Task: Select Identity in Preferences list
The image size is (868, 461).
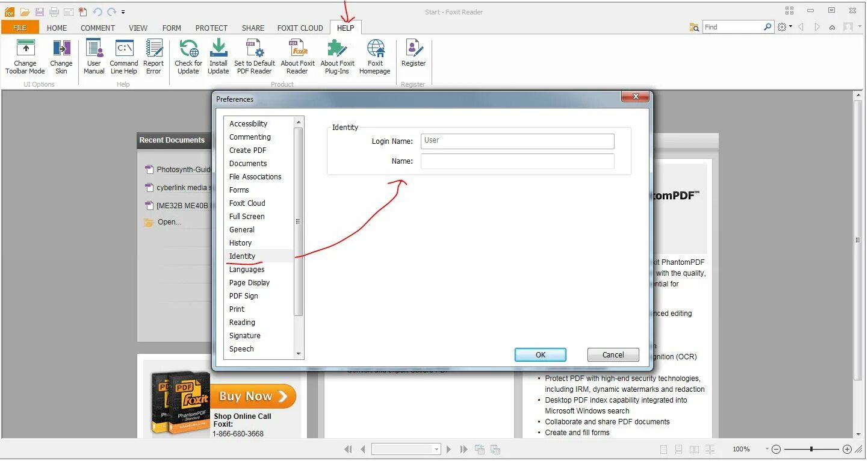Action: coord(243,256)
